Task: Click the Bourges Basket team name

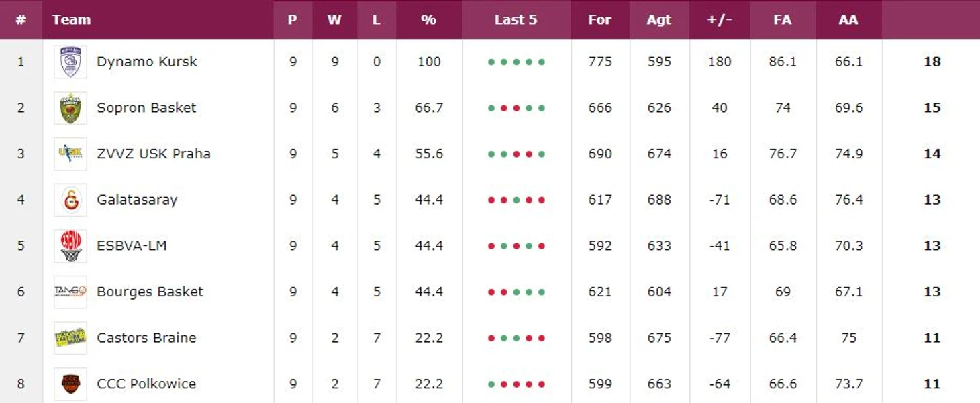Action: 150,292
